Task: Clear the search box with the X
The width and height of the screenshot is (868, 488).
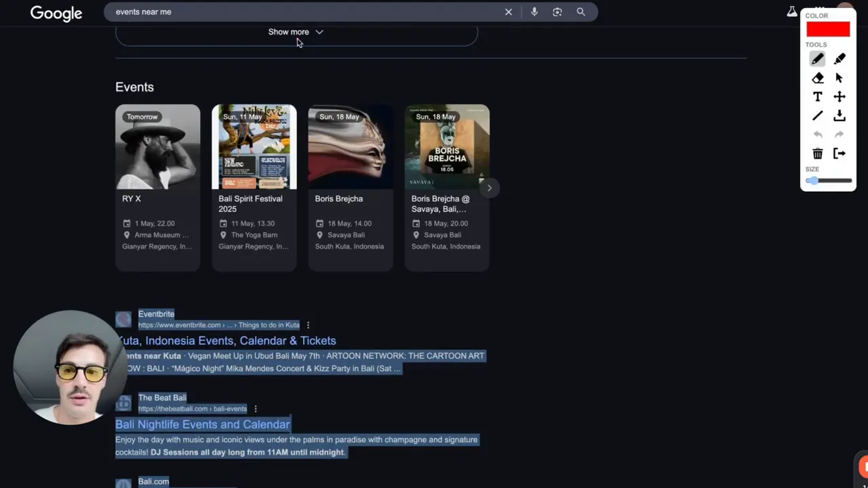Action: pos(509,12)
